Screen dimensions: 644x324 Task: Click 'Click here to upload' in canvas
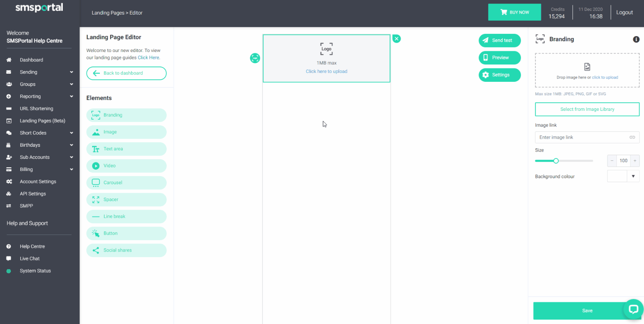[x=326, y=71]
